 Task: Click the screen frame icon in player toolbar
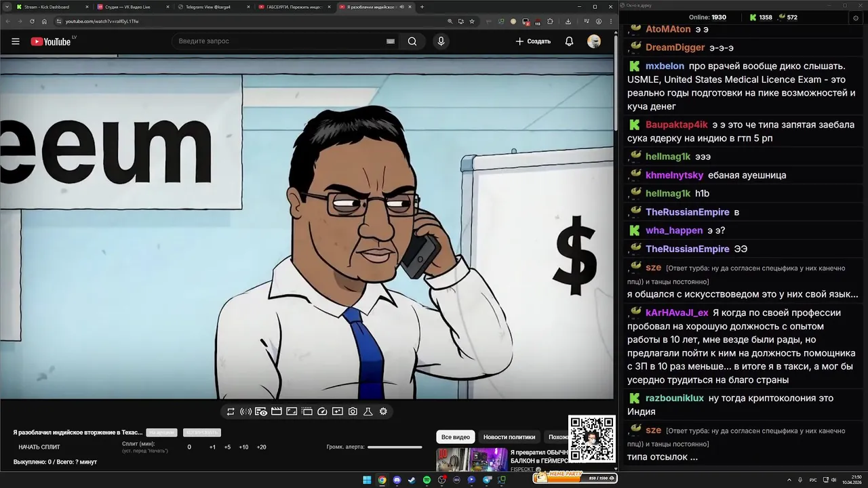click(x=292, y=411)
